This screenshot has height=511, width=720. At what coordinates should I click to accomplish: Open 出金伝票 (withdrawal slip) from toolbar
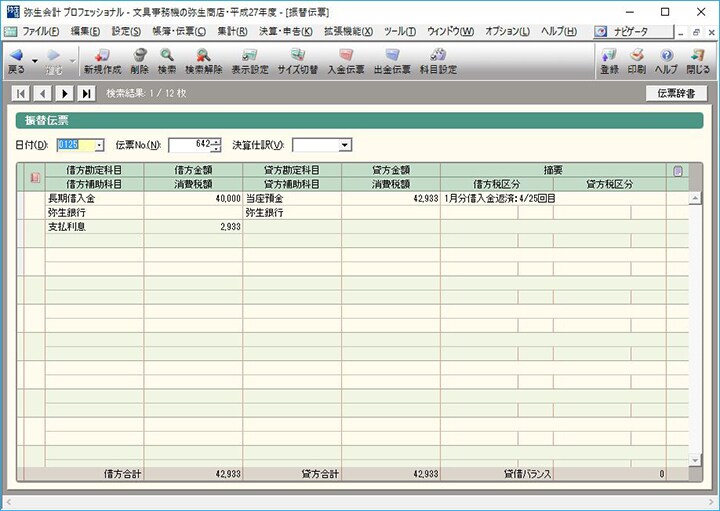(x=391, y=58)
